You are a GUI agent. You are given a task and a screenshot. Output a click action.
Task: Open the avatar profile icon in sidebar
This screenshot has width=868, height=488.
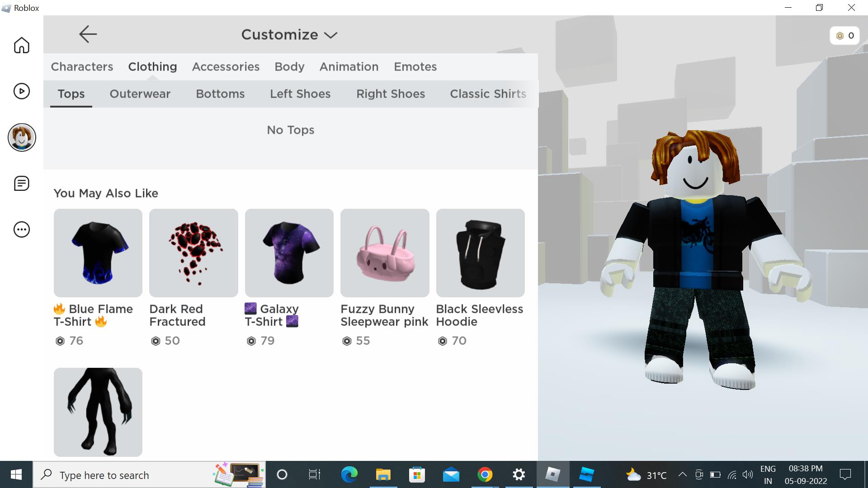(22, 137)
